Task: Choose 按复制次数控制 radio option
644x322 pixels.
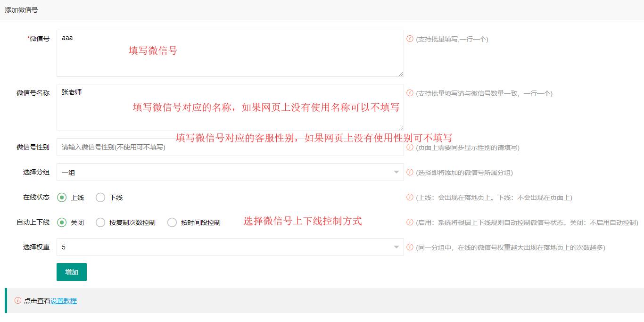Action: click(x=100, y=223)
